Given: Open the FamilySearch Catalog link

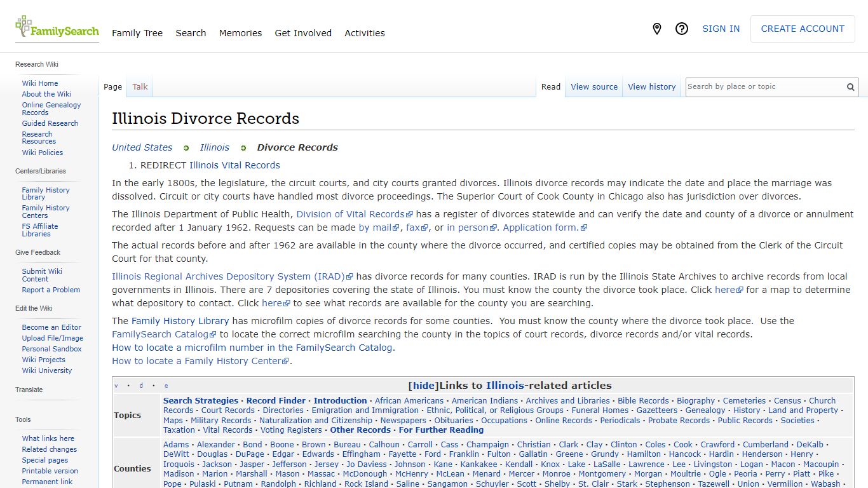Looking at the screenshot, I should coord(164,334).
